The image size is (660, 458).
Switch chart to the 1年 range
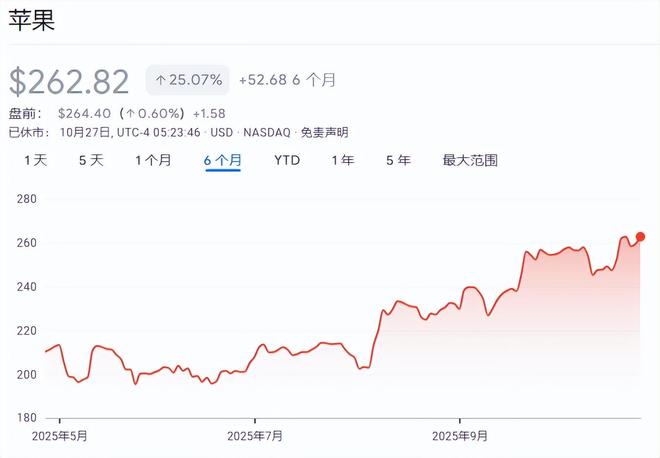[343, 160]
